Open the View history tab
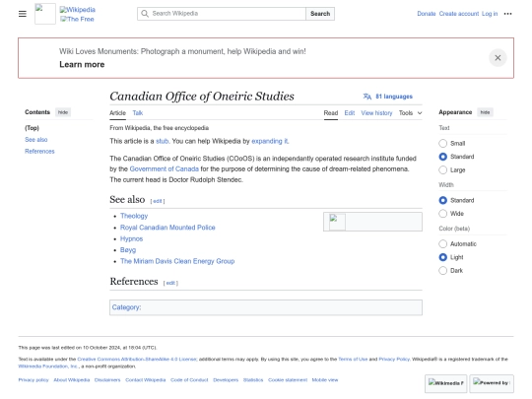The image size is (532, 399). pyautogui.click(x=376, y=113)
